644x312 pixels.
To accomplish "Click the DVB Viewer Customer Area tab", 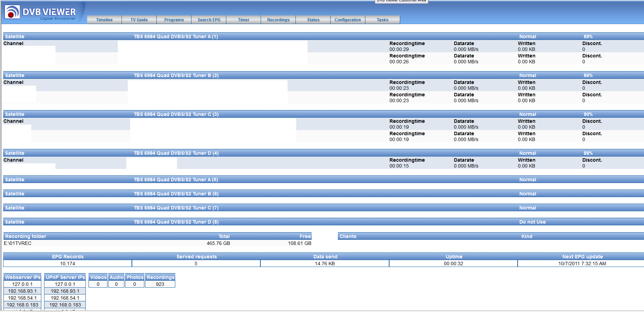I will click(x=401, y=1).
